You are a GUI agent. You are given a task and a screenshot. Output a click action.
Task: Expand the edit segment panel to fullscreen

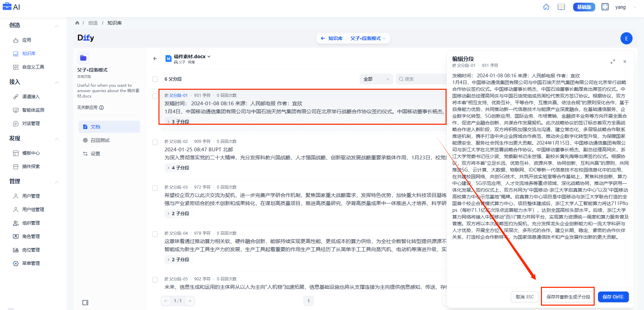[613, 62]
